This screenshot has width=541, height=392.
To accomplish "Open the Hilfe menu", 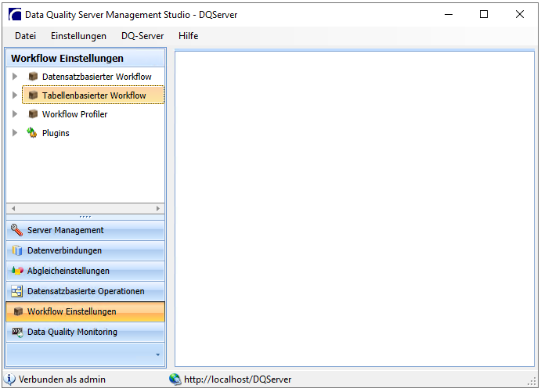I will (188, 36).
